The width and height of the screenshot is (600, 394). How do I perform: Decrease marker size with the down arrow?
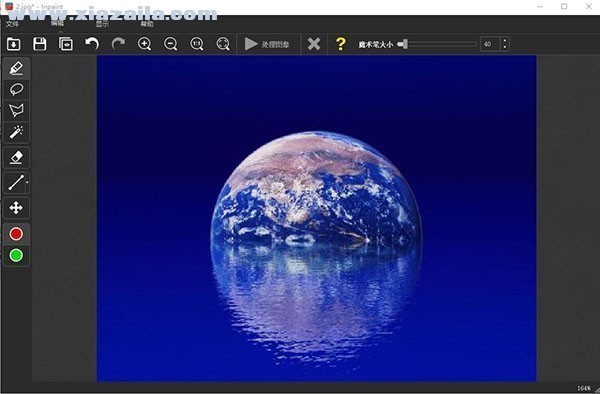point(505,47)
